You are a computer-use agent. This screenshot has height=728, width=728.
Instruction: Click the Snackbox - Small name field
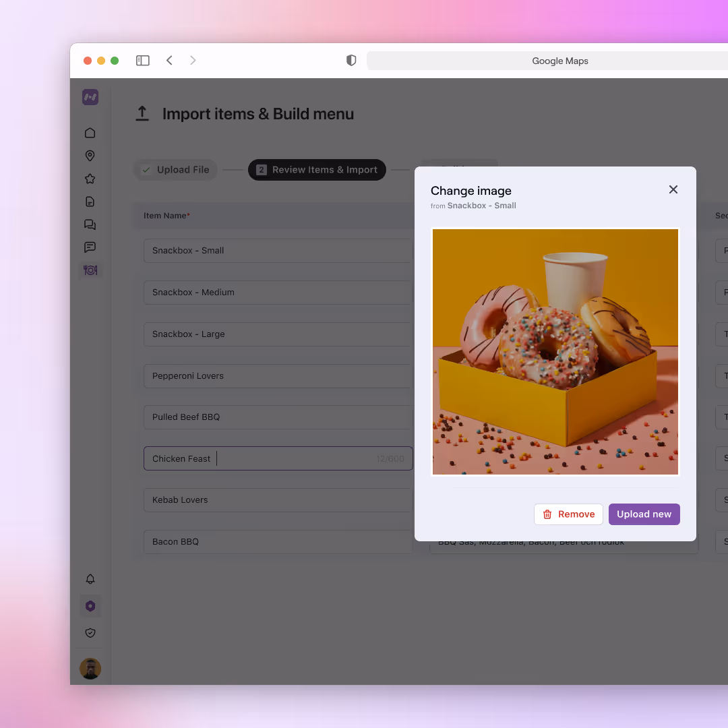click(x=278, y=251)
